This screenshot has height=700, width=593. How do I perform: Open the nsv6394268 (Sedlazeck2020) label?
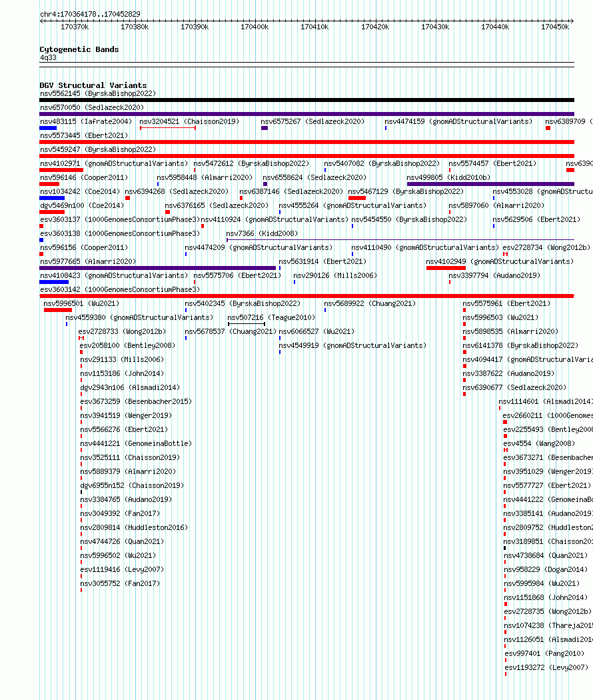177,191
